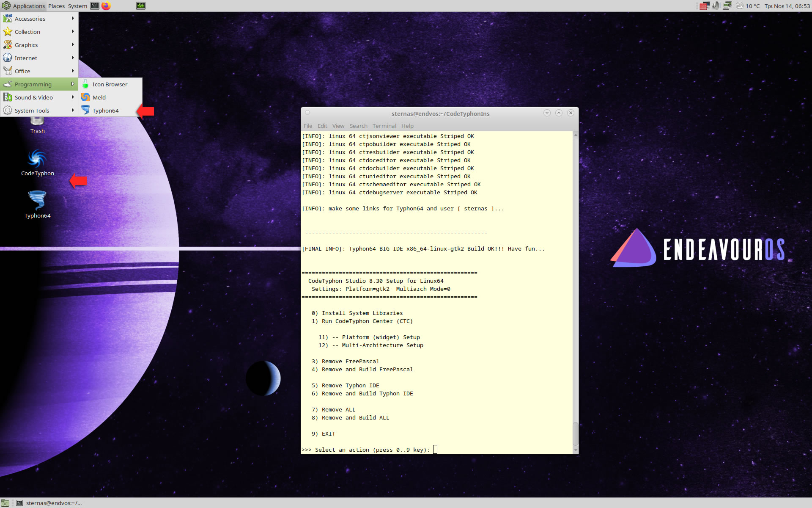The width and height of the screenshot is (812, 508).
Task: Click the volume speaker tray icon
Action: 716,6
